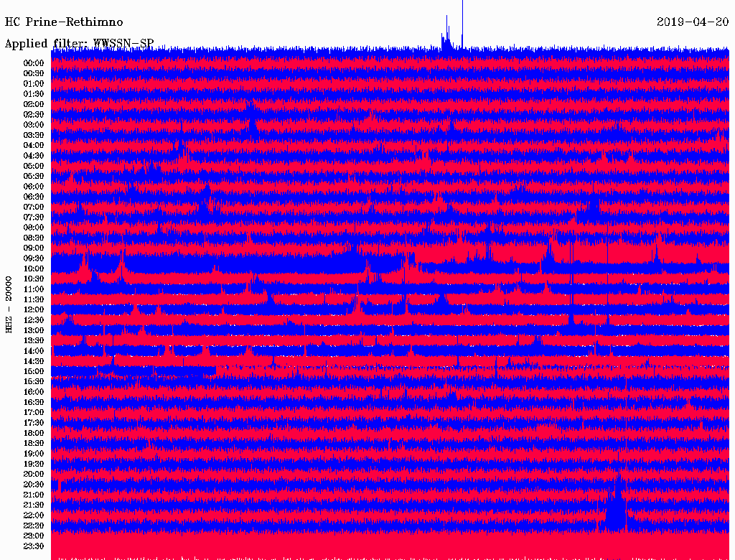Click the 06:00 time label
The height and width of the screenshot is (560, 735).
34,186
